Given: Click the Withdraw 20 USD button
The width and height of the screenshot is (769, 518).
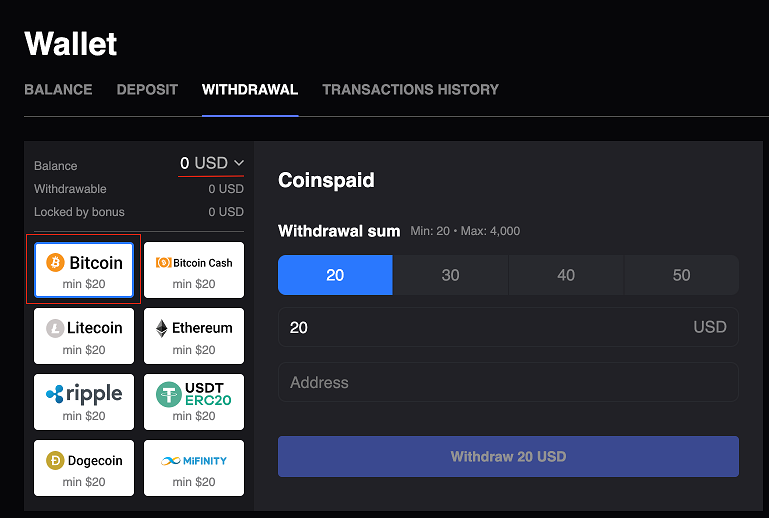Looking at the screenshot, I should [508, 457].
